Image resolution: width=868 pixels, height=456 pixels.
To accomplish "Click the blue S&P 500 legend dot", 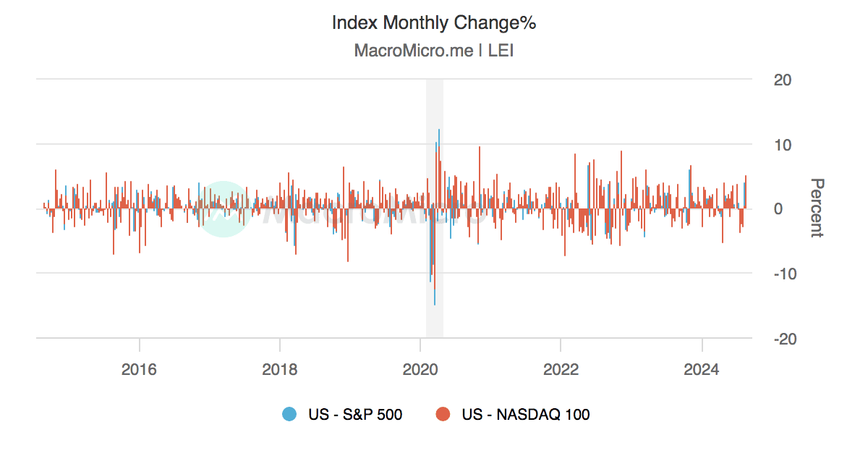I will pos(289,415).
